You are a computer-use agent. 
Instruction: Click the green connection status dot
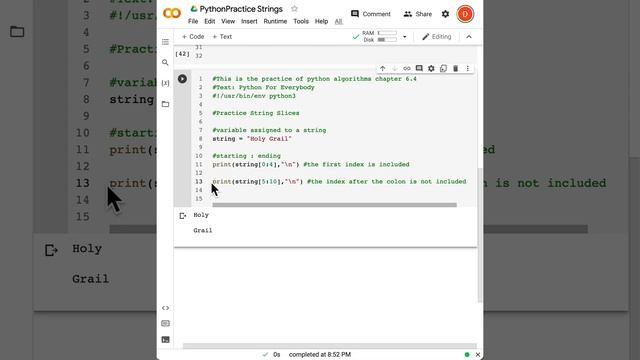[467, 355]
